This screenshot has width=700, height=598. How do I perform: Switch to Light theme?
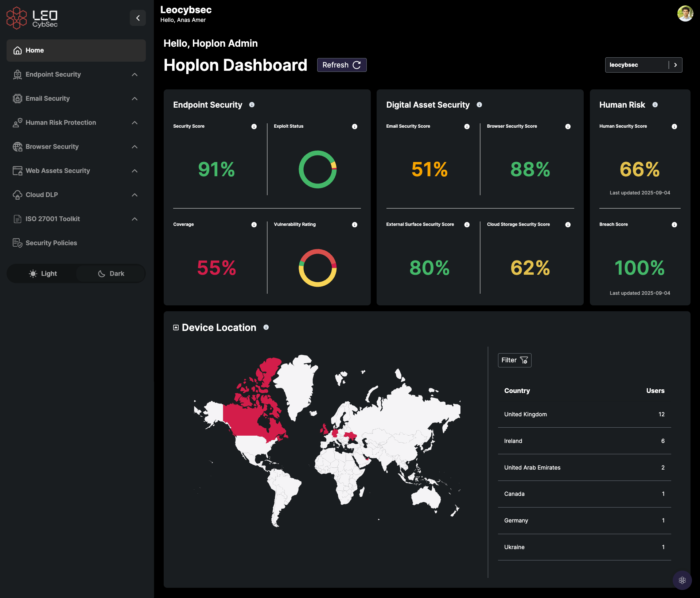point(43,274)
